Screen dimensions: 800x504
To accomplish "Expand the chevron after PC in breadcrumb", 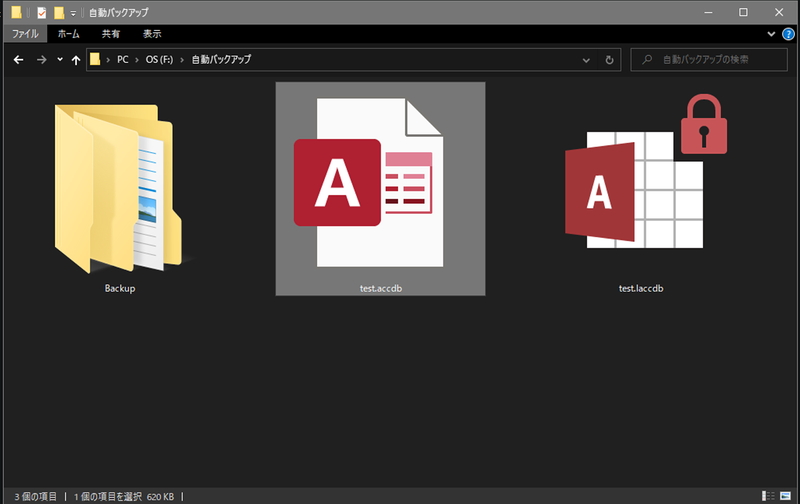I will [137, 60].
